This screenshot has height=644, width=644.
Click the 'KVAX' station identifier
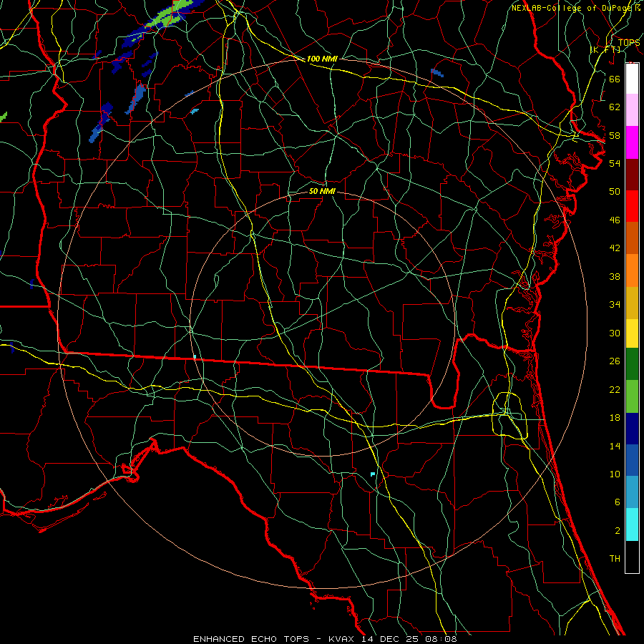tap(343, 639)
